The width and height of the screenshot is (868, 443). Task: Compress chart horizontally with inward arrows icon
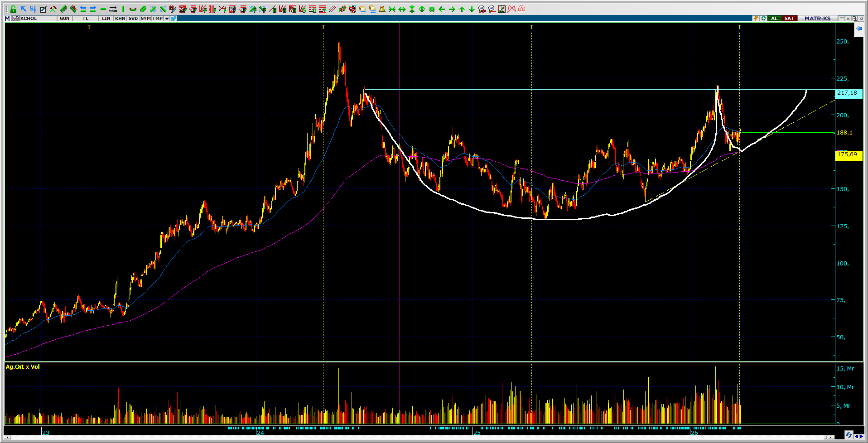pyautogui.click(x=392, y=9)
